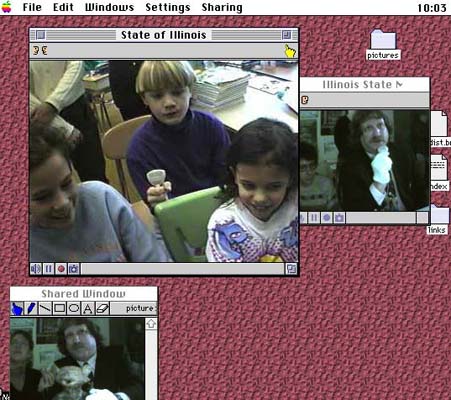The image size is (451, 400).
Task: Open the Apple menu
Action: pos(6,7)
